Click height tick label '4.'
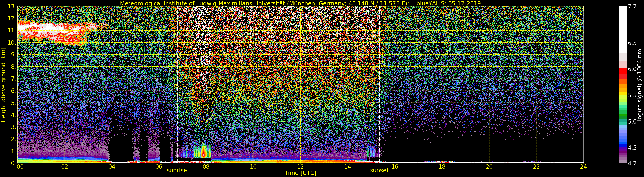Image resolution: width=644 pixels, height=177 pixels. pos(13,115)
